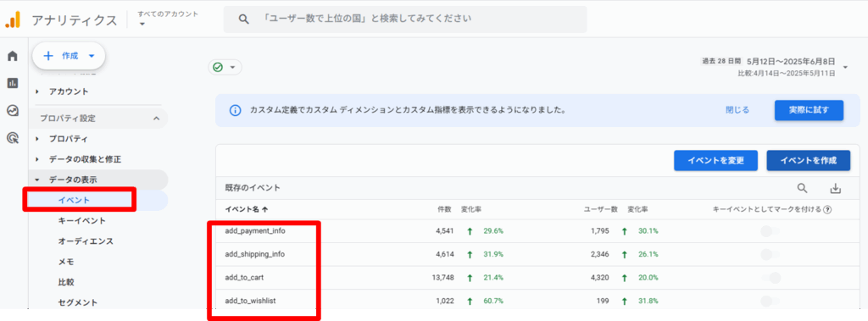Click the info icon in the banner

pos(236,110)
